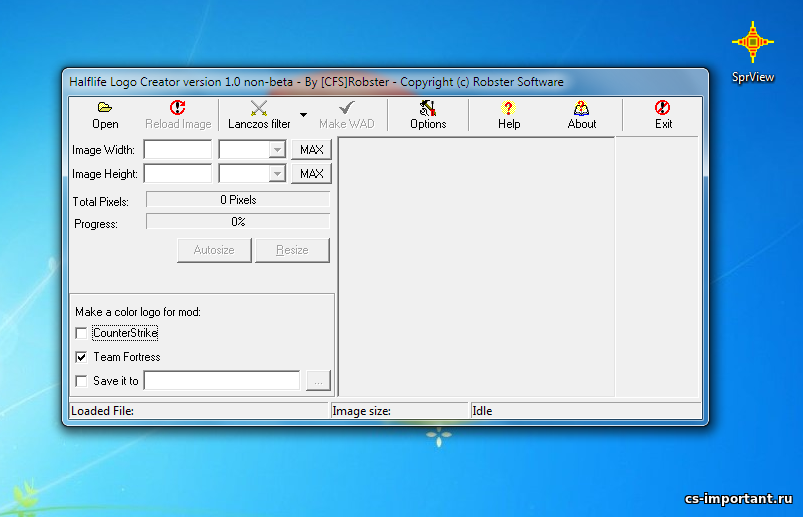Image resolution: width=803 pixels, height=517 pixels.
Task: Click the browse button beside save path
Action: (x=317, y=381)
